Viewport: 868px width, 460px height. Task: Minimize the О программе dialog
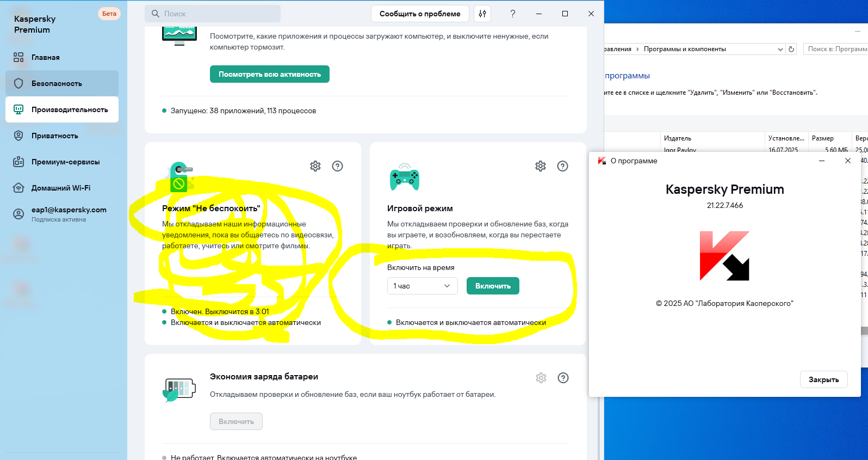[822, 161]
